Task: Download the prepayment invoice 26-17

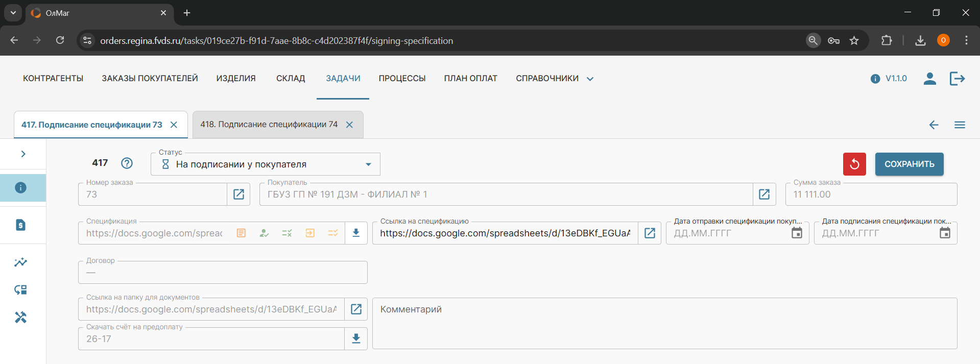Action: (x=356, y=338)
